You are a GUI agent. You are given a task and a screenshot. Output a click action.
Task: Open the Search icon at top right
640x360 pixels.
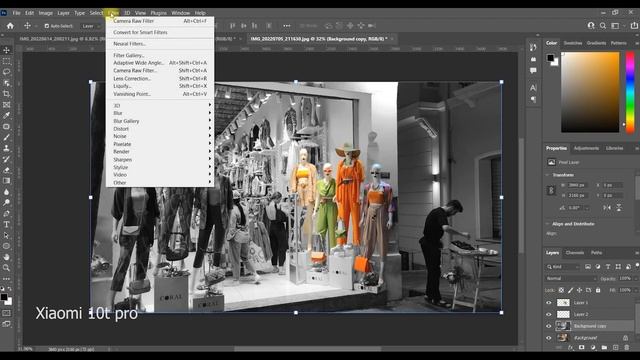coord(603,26)
